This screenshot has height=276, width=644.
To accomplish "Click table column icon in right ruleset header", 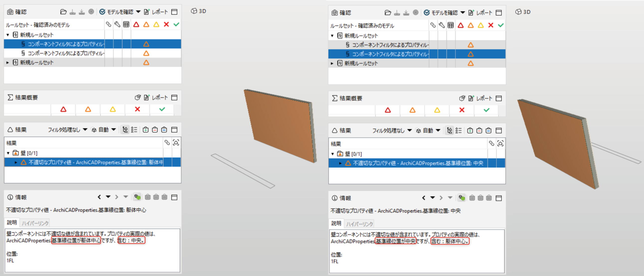I will [451, 25].
